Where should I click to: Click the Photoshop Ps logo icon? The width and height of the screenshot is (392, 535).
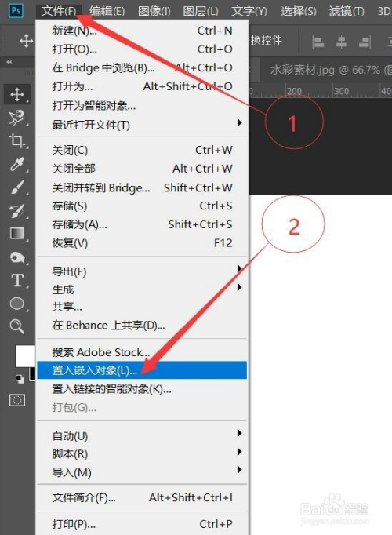(x=16, y=10)
